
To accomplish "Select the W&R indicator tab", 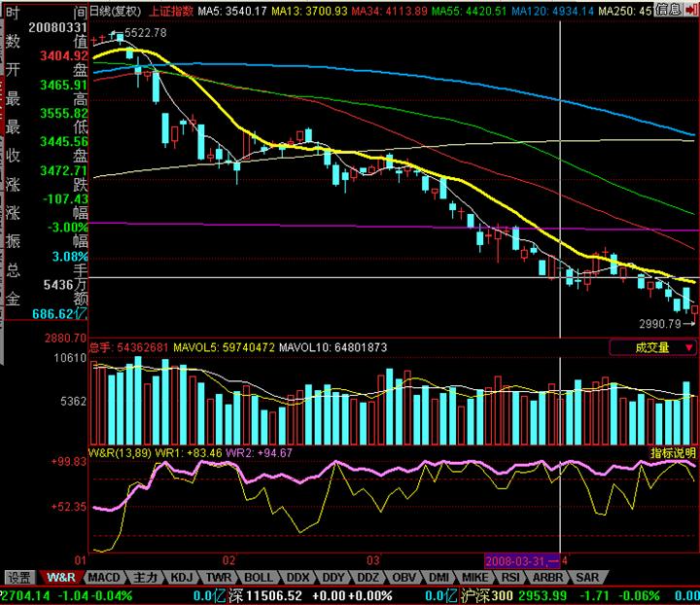I will [60, 578].
